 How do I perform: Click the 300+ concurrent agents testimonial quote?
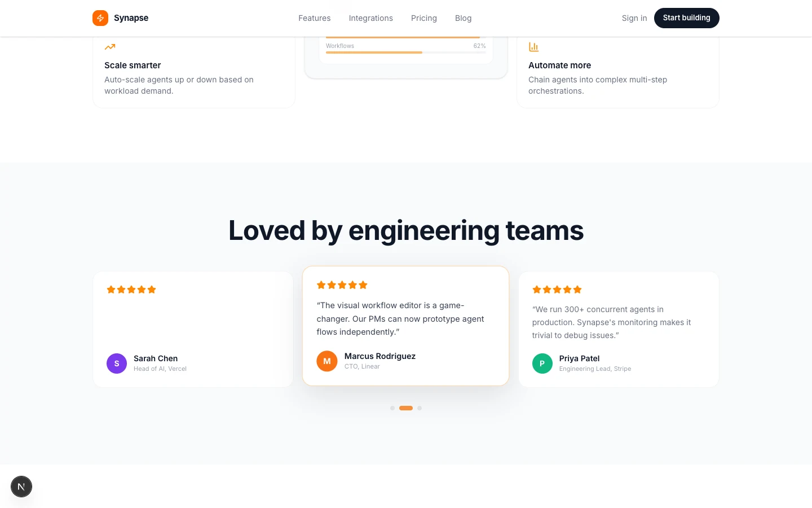(x=612, y=322)
